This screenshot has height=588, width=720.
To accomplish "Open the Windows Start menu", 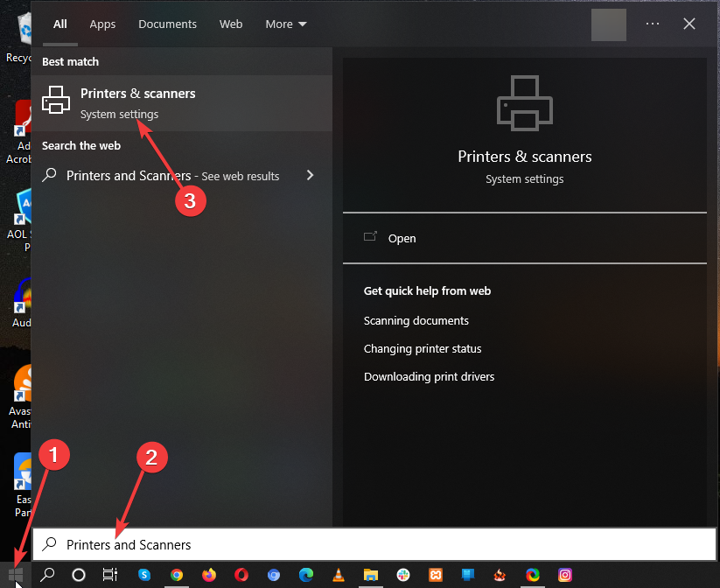I will (x=15, y=575).
